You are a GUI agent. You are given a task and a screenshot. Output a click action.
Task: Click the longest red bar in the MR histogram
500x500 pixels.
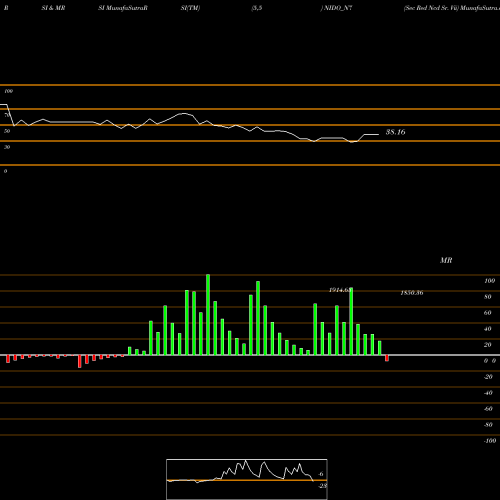[80, 362]
